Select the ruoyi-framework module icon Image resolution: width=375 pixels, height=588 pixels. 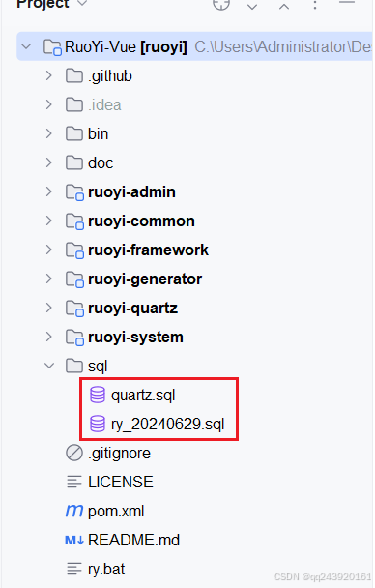click(x=74, y=250)
